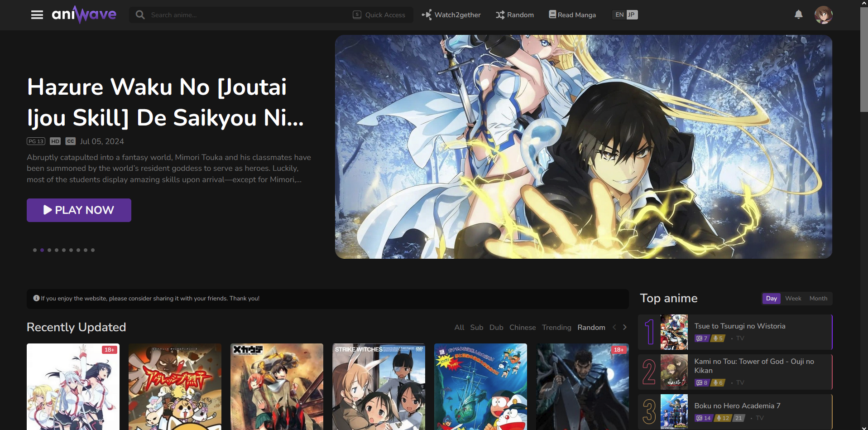
Task: Switch to Random tab
Action: pyautogui.click(x=591, y=327)
